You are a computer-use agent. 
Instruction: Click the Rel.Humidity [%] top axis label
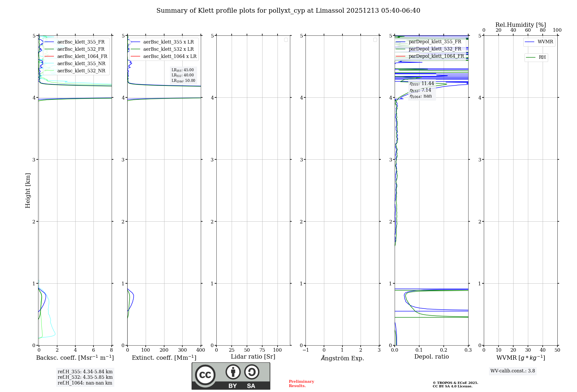pyautogui.click(x=520, y=25)
